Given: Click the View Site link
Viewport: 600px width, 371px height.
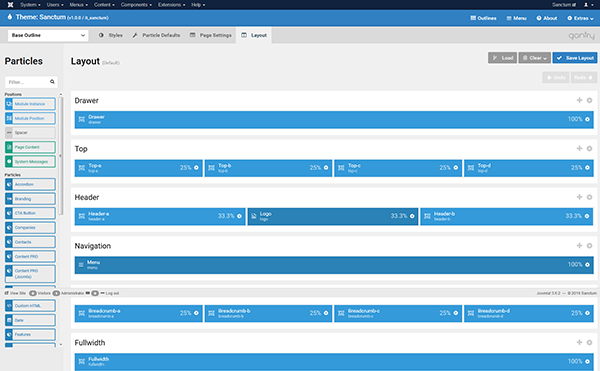Looking at the screenshot, I should (15, 293).
